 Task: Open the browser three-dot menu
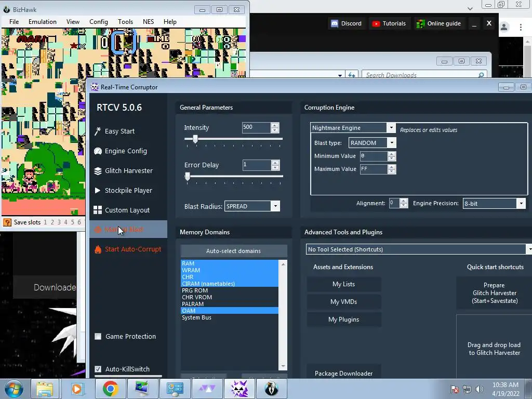click(x=521, y=27)
